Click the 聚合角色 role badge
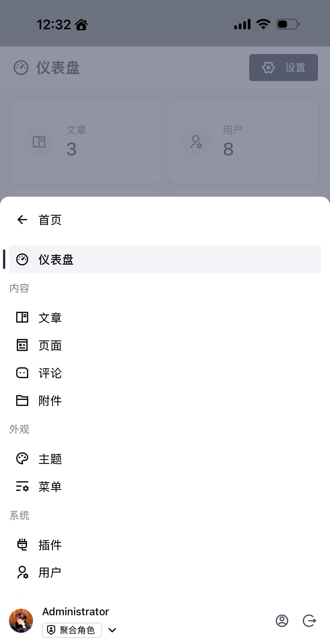The height and width of the screenshot is (644, 330). [x=72, y=630]
